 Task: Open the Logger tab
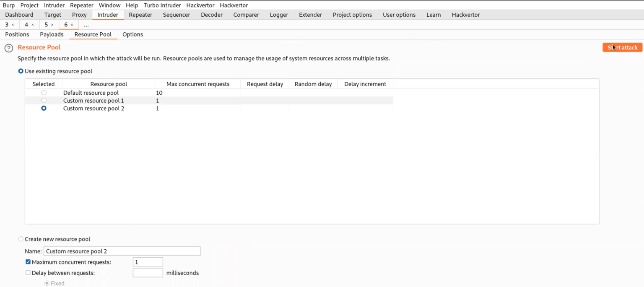[279, 15]
